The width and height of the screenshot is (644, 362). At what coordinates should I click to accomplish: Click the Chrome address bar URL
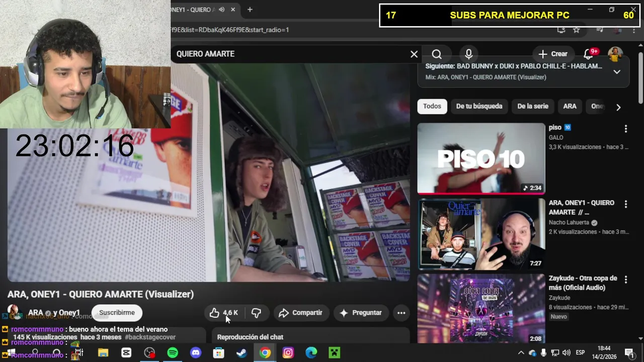pyautogui.click(x=230, y=30)
